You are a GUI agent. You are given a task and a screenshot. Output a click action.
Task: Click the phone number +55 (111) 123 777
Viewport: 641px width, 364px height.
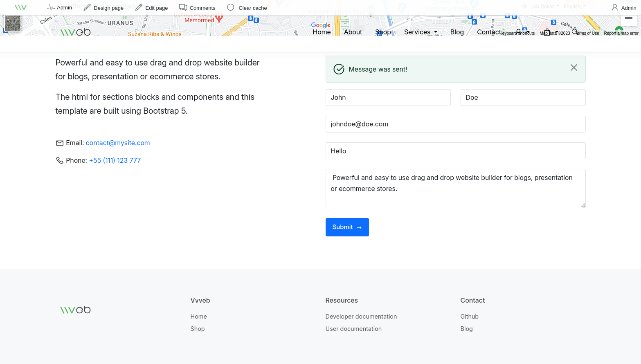tap(115, 160)
